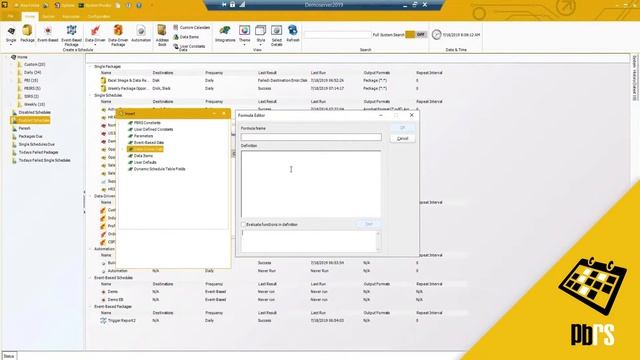Collapse the Single Schedules group

coord(91,95)
